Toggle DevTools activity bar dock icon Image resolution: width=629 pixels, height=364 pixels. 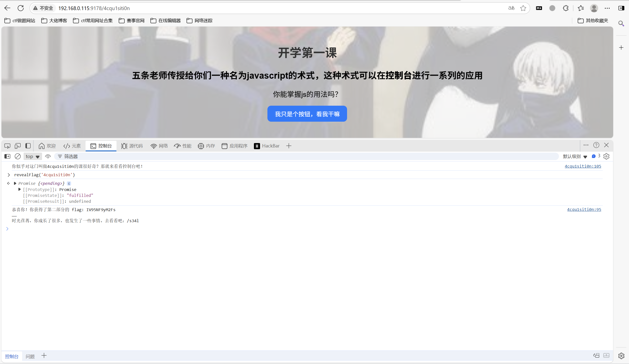point(28,146)
